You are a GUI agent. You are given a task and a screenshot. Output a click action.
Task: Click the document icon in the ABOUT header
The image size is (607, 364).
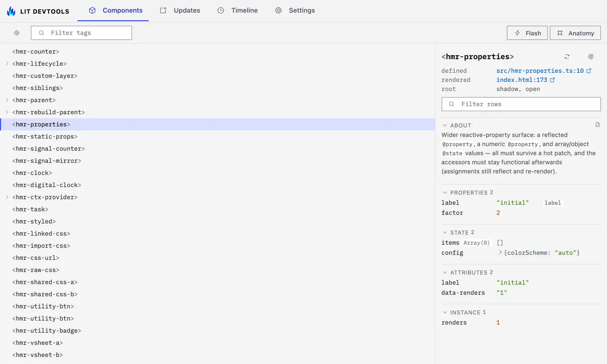[597, 125]
